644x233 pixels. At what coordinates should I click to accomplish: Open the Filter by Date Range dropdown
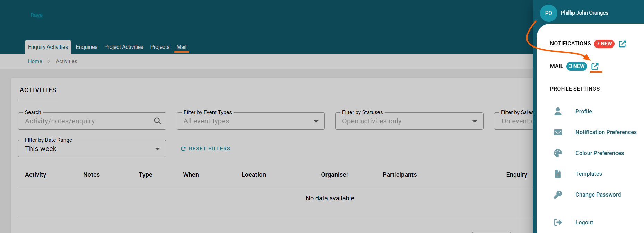pyautogui.click(x=157, y=149)
